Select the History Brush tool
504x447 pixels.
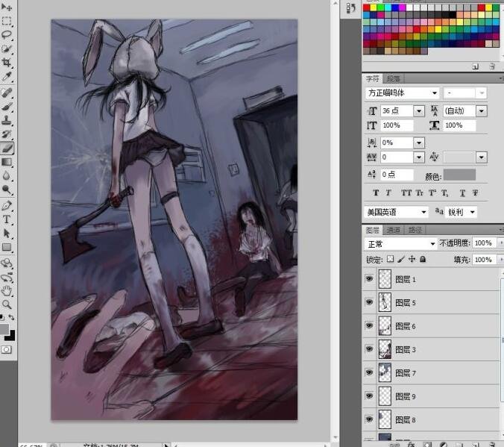pos(7,134)
